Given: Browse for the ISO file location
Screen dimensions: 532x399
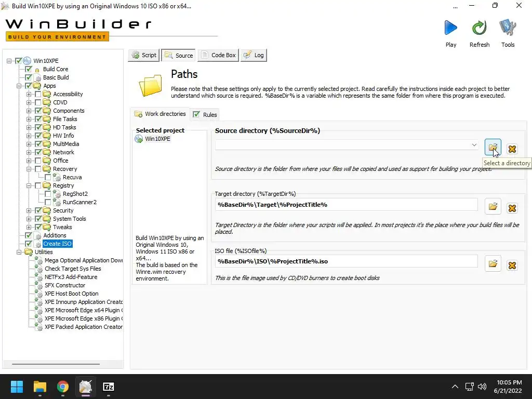Looking at the screenshot, I should (x=493, y=263).
